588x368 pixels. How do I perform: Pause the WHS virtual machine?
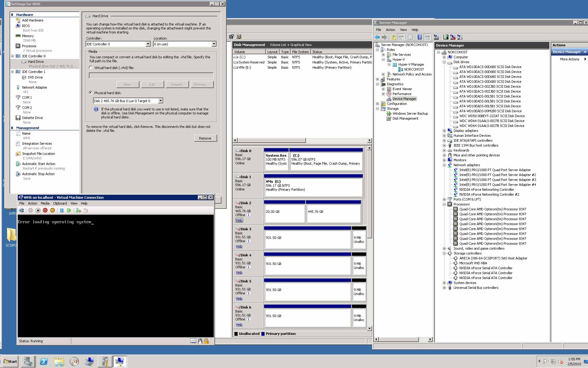click(62, 210)
